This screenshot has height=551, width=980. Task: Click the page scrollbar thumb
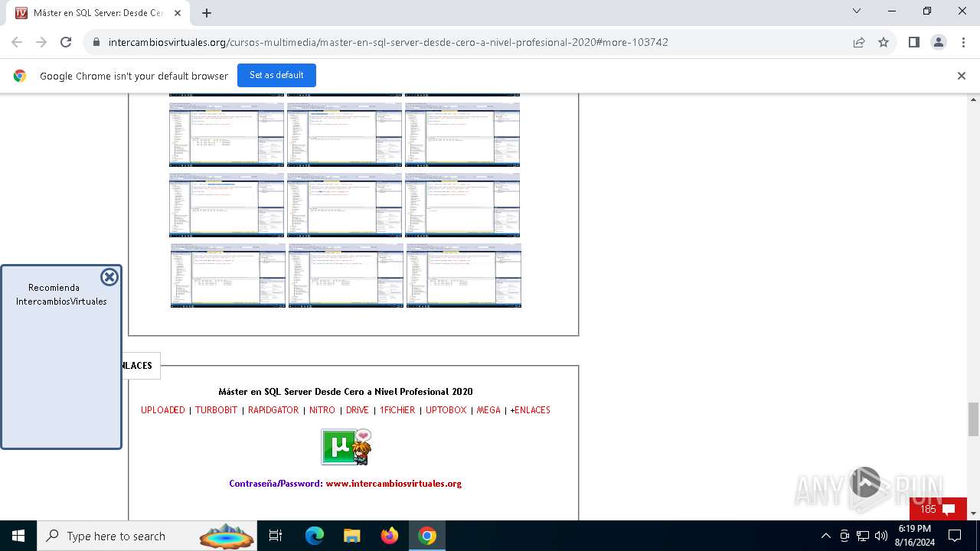click(973, 419)
